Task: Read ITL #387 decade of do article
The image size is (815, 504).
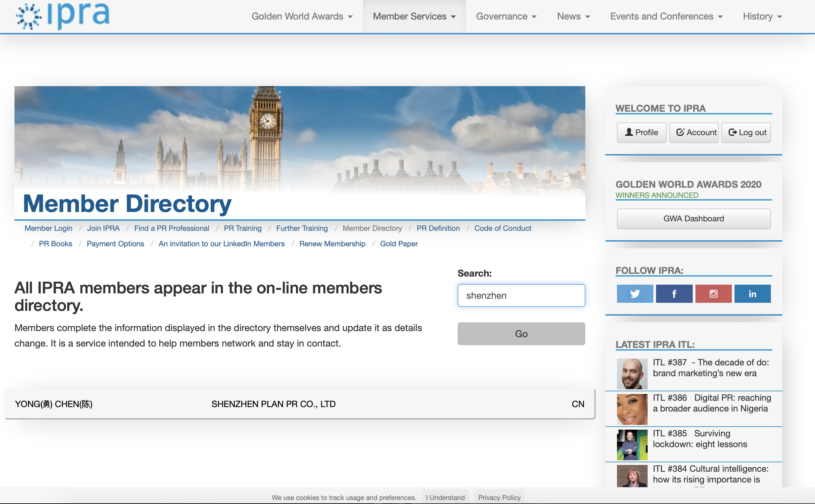Action: point(711,368)
